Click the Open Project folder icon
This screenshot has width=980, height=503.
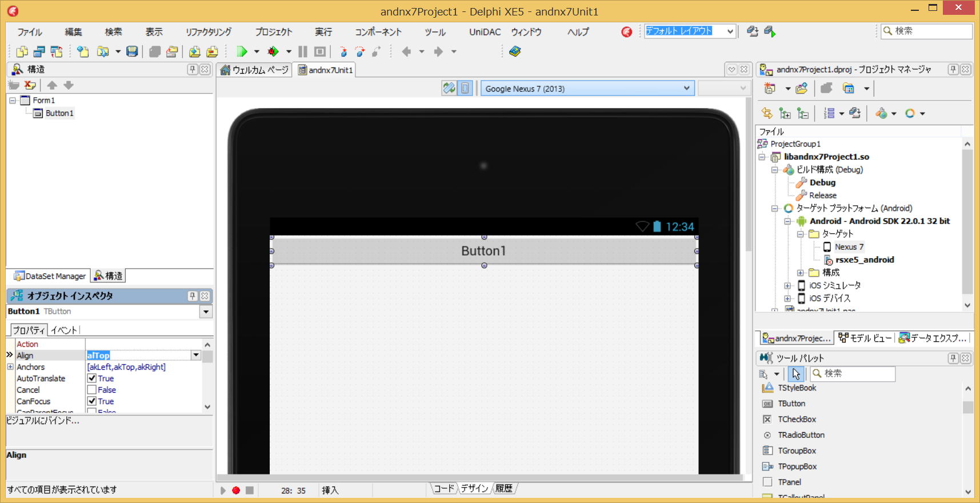pyautogui.click(x=103, y=51)
